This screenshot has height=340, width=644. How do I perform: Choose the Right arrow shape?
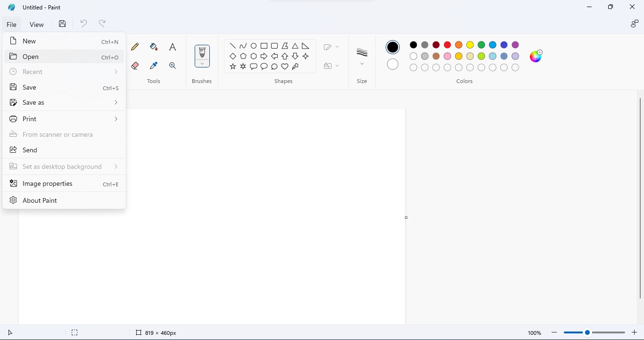[x=264, y=56]
